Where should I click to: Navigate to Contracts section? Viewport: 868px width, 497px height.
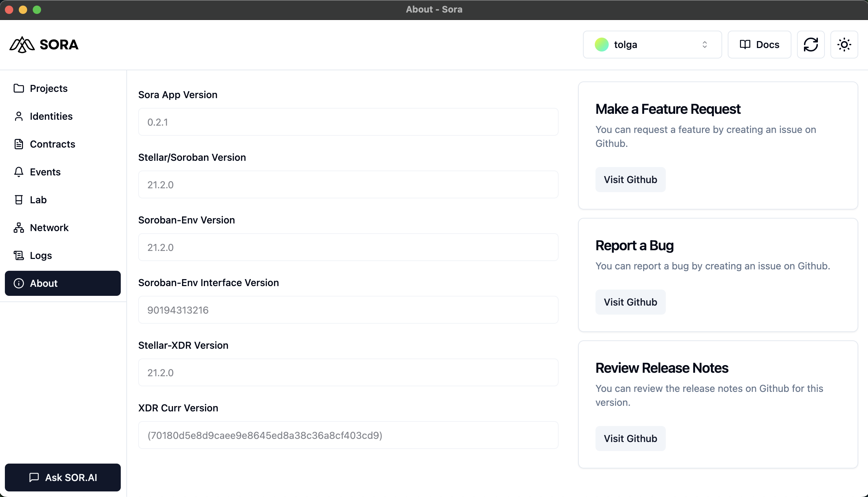[x=63, y=144]
